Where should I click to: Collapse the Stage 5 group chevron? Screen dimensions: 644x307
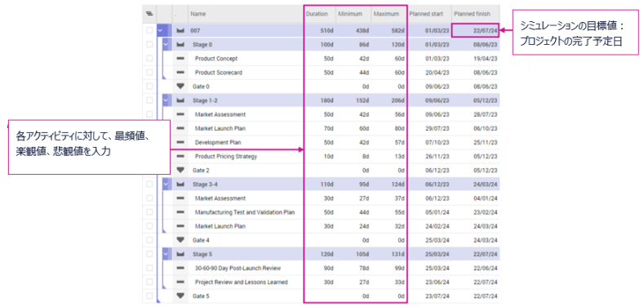166,254
